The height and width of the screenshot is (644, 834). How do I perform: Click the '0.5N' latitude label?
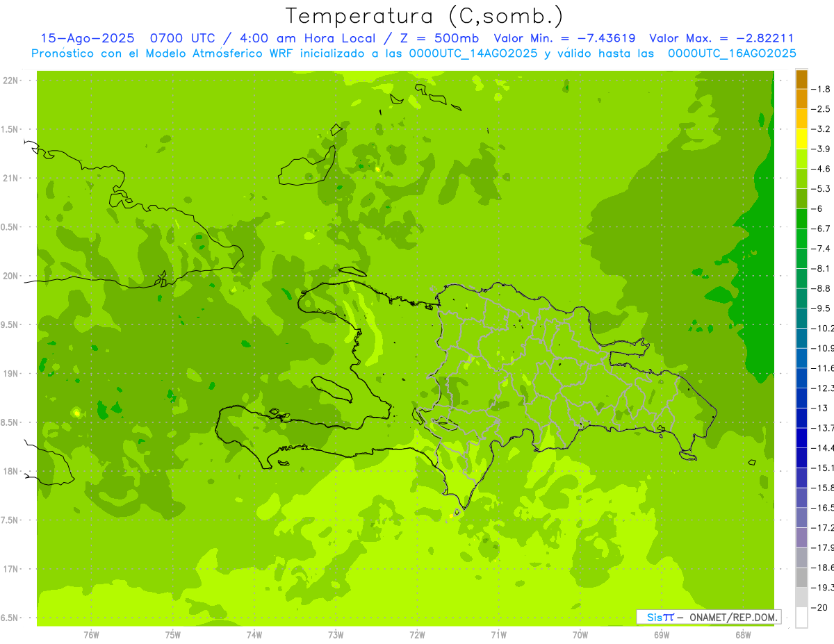tap(10, 227)
